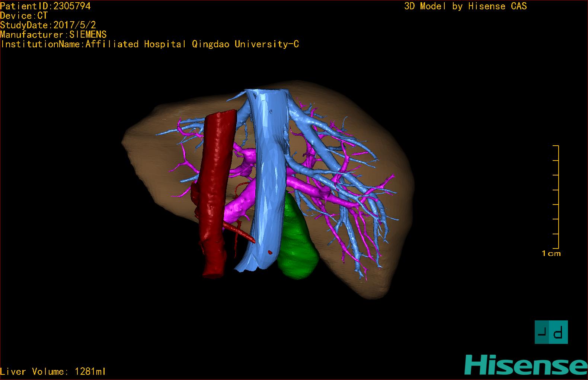Select the StudyDate:2017/5/2 text
This screenshot has width=588, height=380.
48,25
